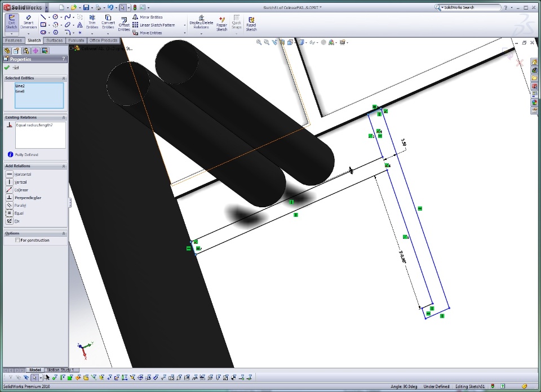The width and height of the screenshot is (541, 392).
Task: Select the Spline tool
Action: pos(68,17)
